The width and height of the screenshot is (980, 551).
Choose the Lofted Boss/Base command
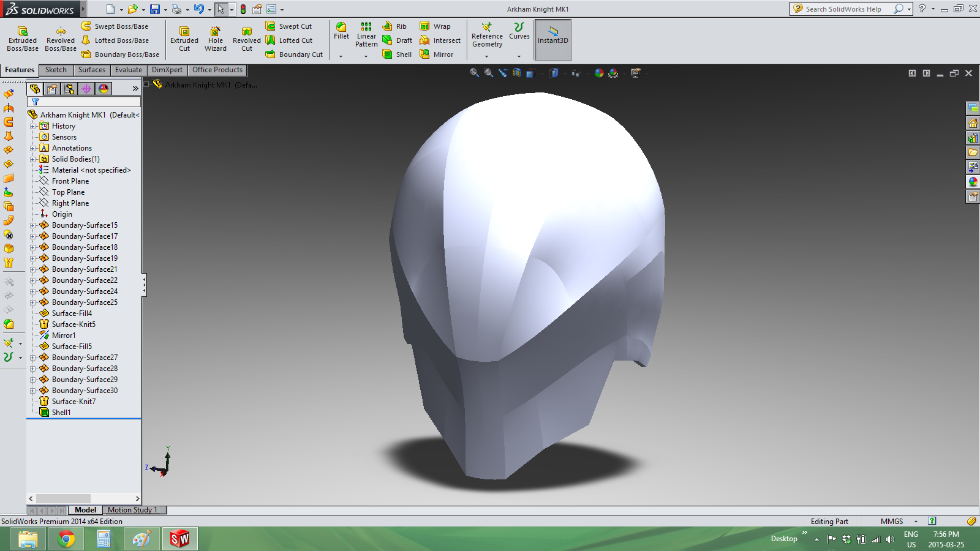coord(115,40)
